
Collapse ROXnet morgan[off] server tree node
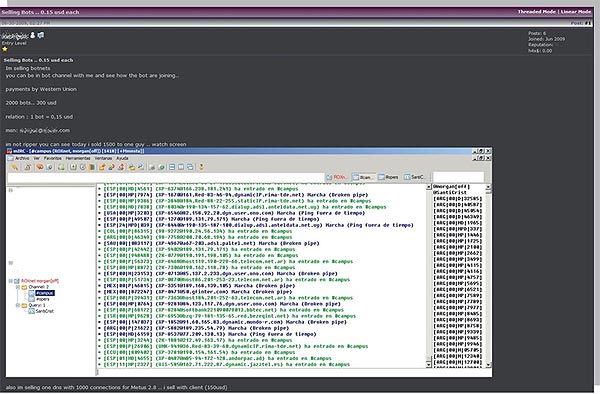pos(10,281)
